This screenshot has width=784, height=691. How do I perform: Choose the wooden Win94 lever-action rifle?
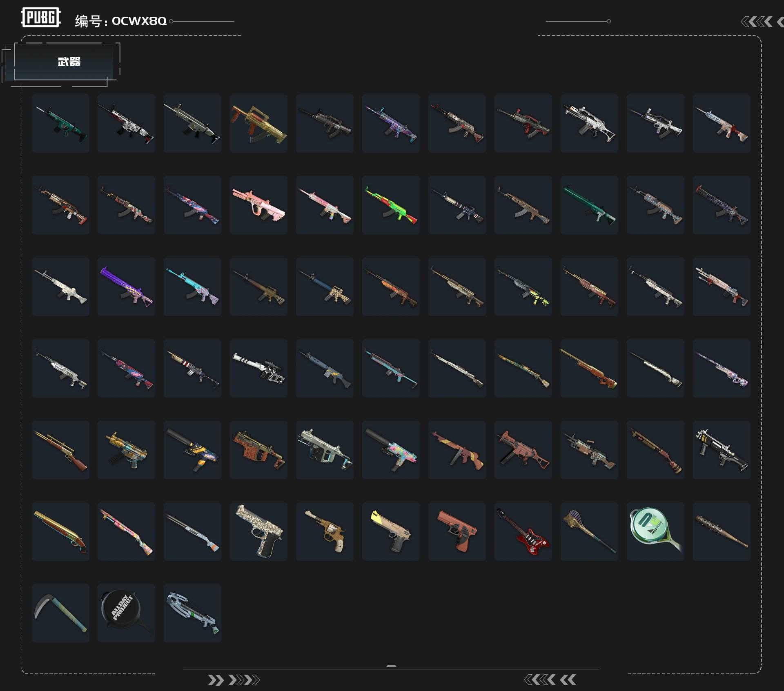(60, 450)
